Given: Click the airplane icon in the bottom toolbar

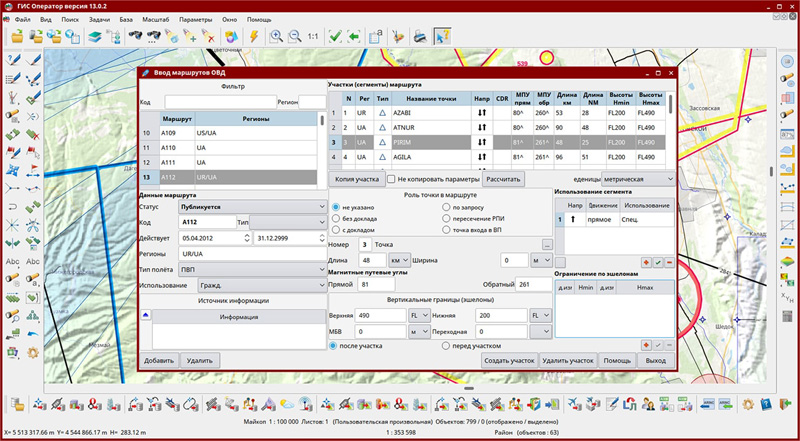Looking at the screenshot, I should tap(573, 404).
